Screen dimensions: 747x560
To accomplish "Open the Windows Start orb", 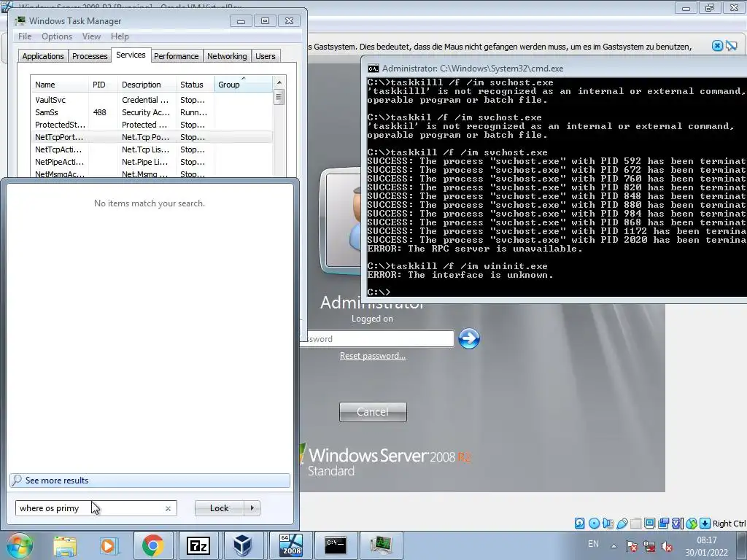I will click(19, 545).
